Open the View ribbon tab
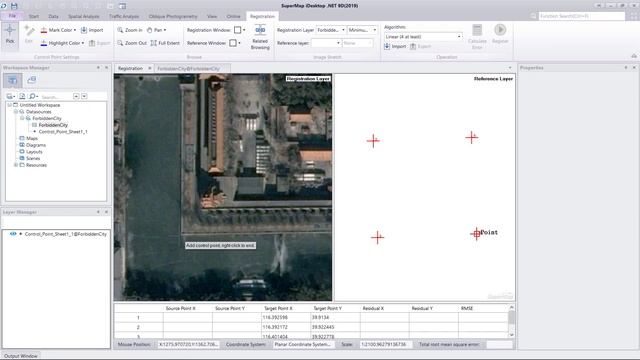 (212, 16)
